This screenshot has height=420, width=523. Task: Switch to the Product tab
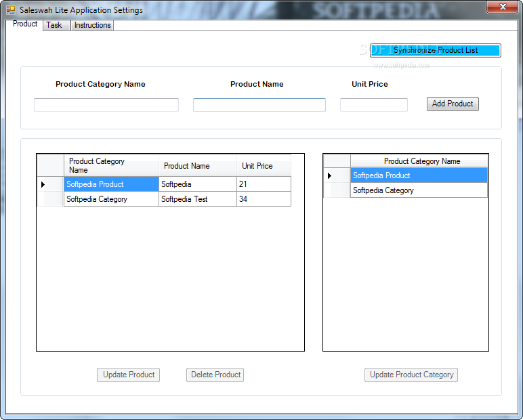(x=25, y=24)
